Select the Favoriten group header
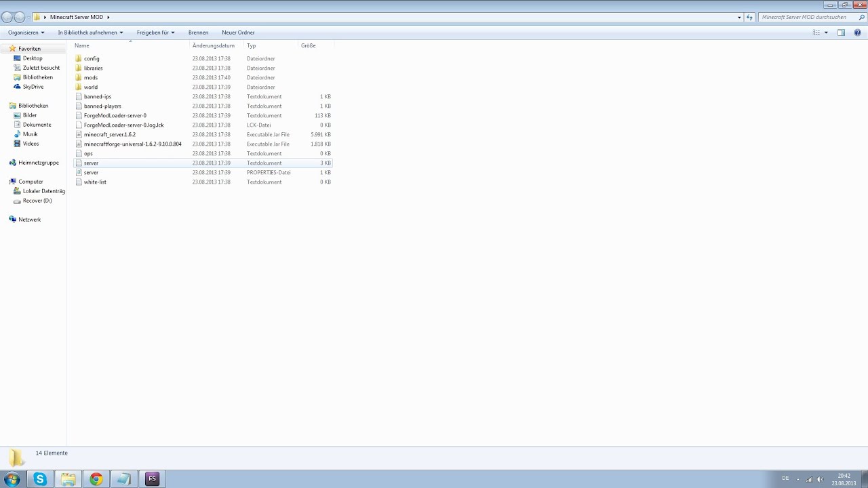The width and height of the screenshot is (868, 488). point(29,49)
